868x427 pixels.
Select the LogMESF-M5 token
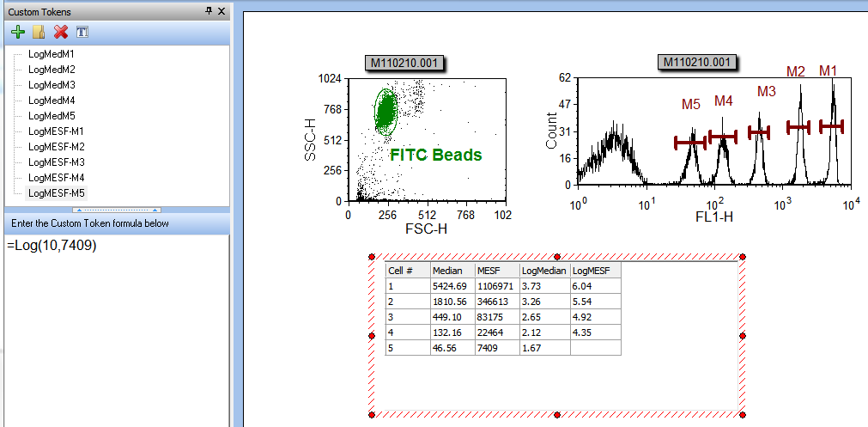[56, 193]
